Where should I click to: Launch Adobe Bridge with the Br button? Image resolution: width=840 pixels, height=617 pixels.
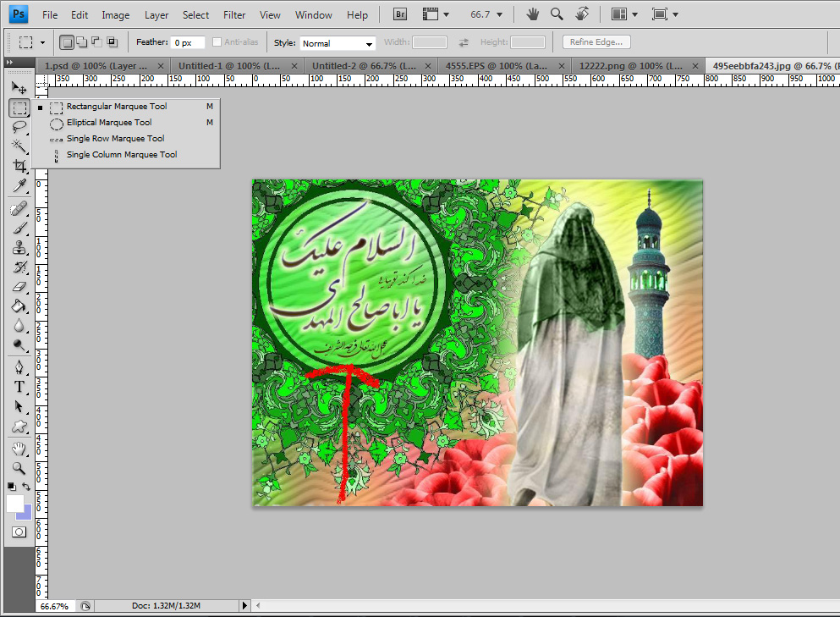point(399,14)
